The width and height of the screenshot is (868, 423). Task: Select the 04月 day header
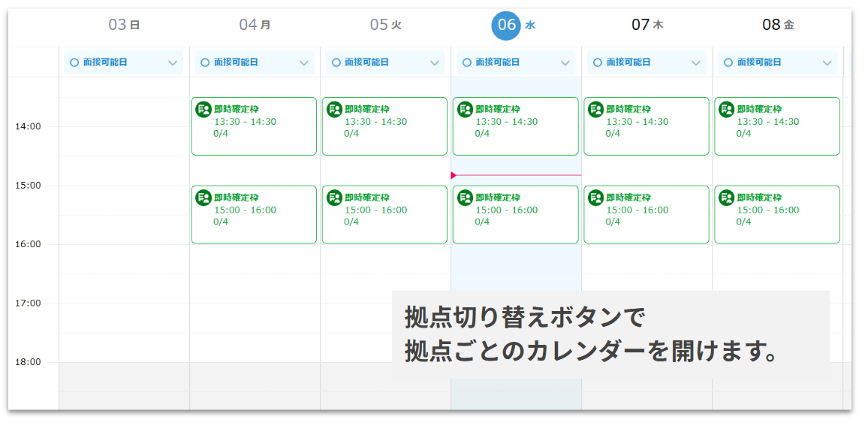point(255,25)
